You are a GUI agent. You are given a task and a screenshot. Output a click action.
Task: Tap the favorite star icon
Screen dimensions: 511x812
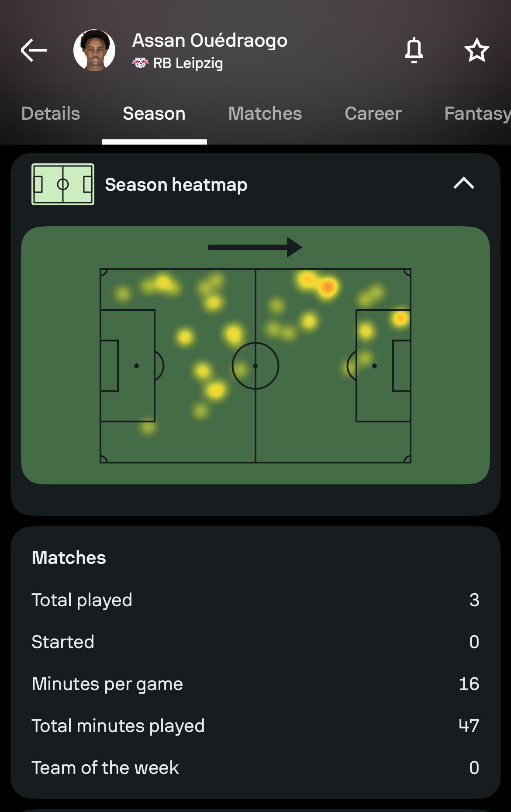(x=476, y=50)
